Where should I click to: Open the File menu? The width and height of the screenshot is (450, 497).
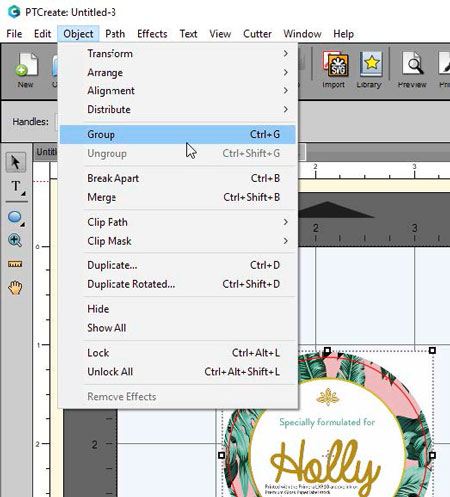pos(14,34)
